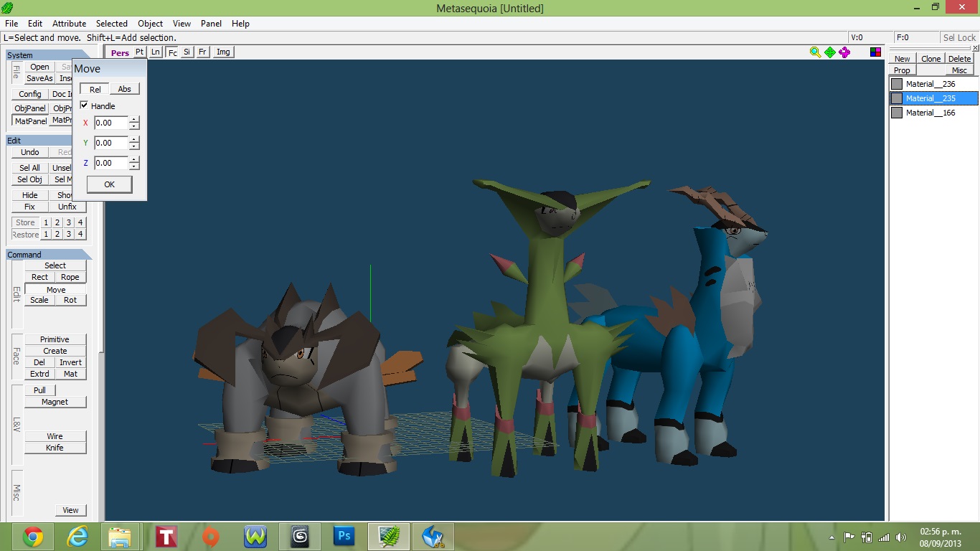Click the green W app taskbar icon
This screenshot has height=551, width=980.
[x=255, y=537]
